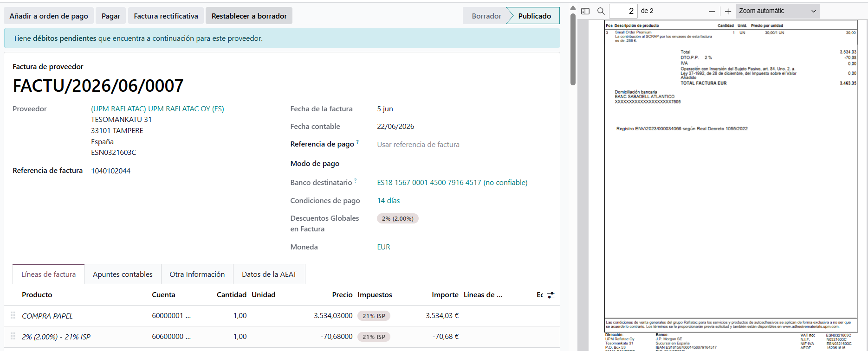Screen dimensions: 868x351
Task: Click account cell 60600000
Action: click(171, 337)
